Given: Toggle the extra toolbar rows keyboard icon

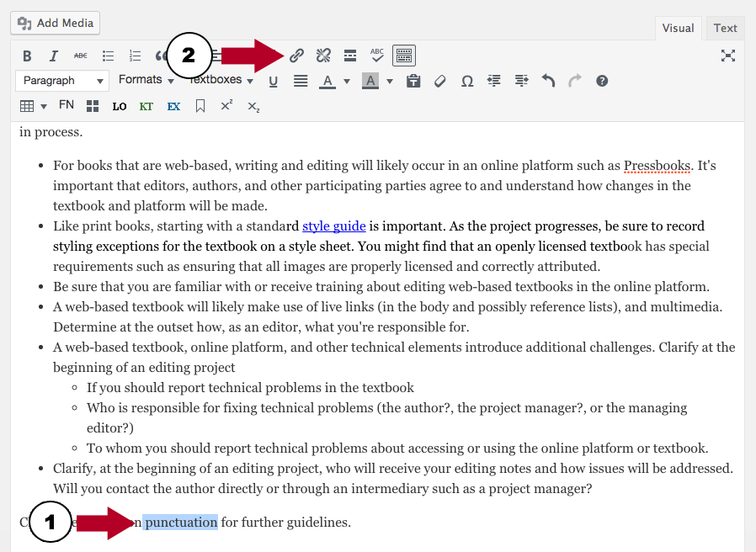Looking at the screenshot, I should (x=404, y=56).
